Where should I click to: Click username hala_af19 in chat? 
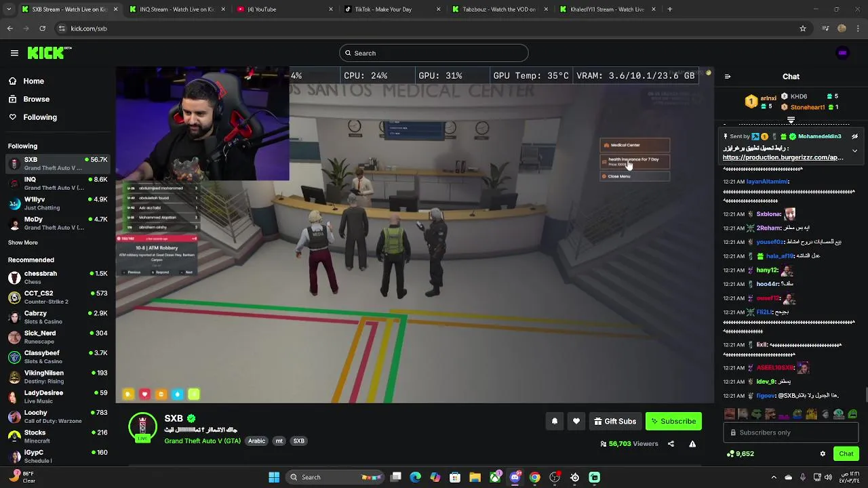[780, 256]
